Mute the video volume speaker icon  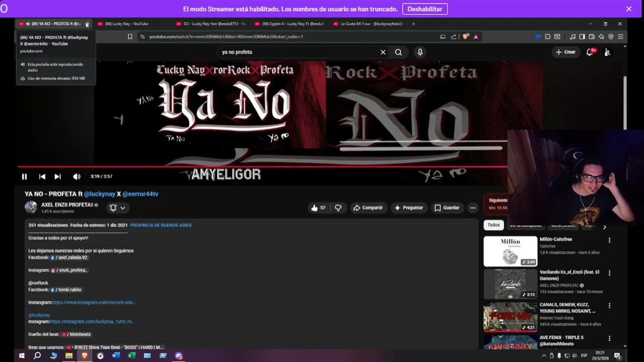click(x=76, y=176)
